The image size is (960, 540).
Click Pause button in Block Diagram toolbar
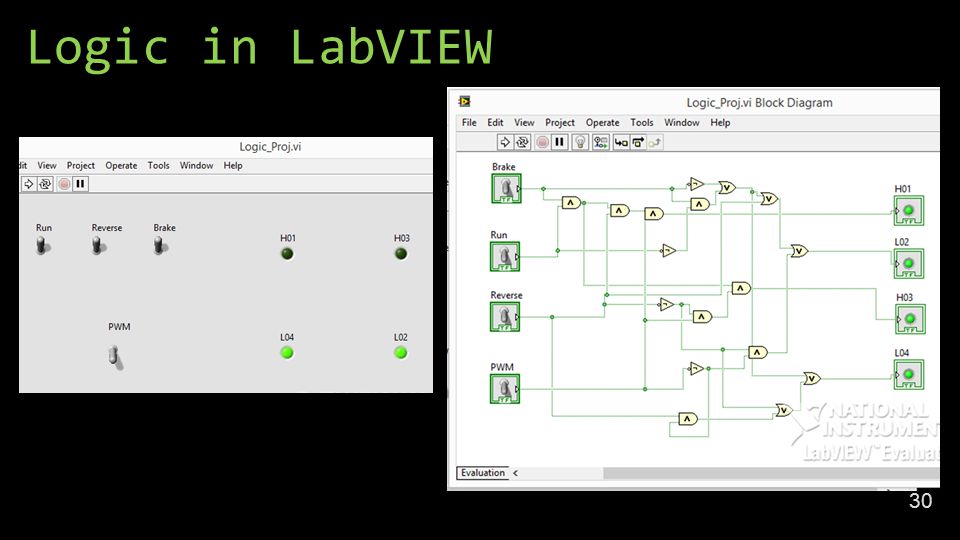560,142
